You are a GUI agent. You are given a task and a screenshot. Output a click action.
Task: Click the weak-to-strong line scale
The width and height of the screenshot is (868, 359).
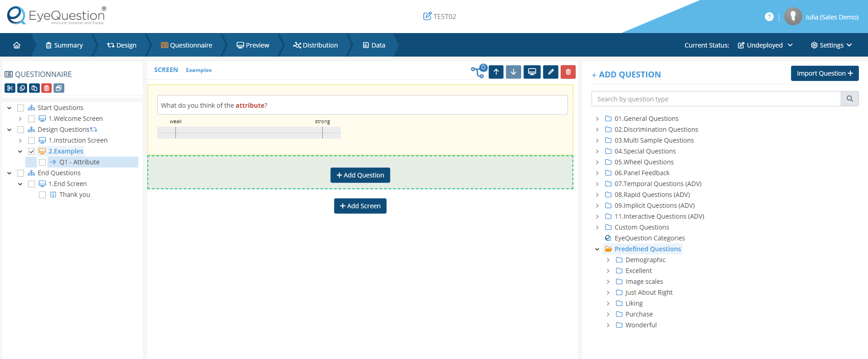pos(249,133)
